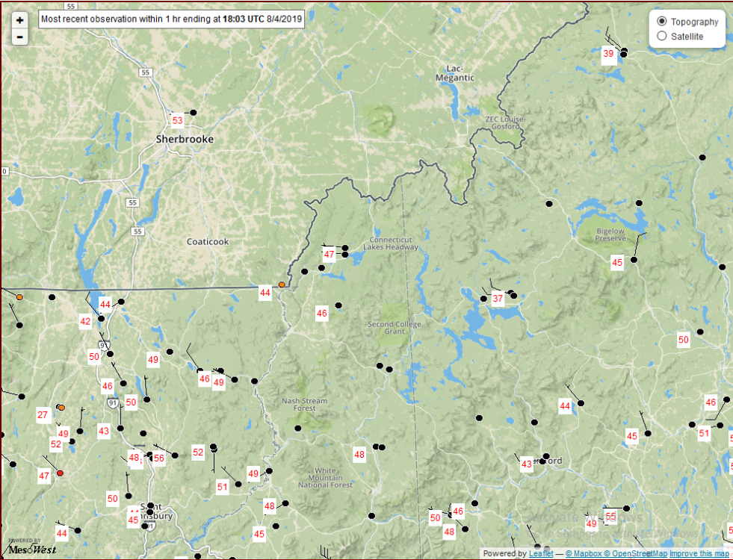Select the Topography radio button
This screenshot has height=560, width=733.
pos(661,22)
